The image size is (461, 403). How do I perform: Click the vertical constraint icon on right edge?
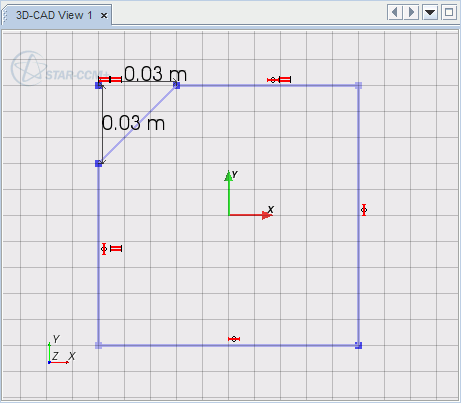point(364,210)
